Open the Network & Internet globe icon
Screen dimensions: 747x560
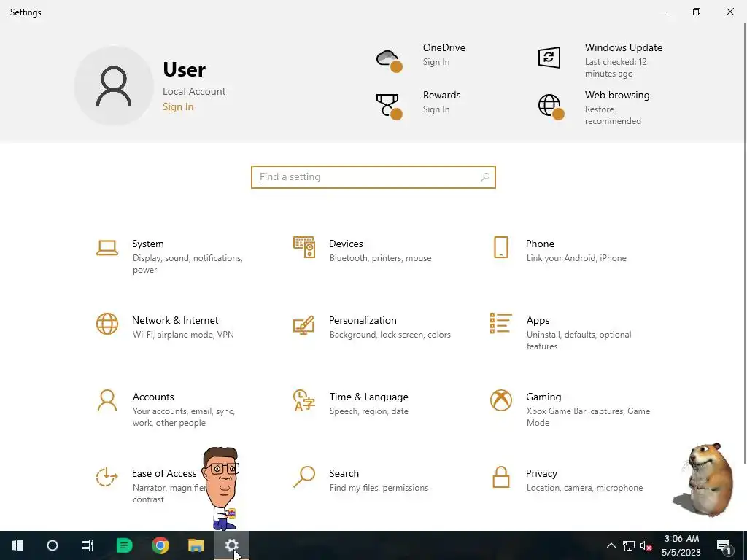(x=107, y=324)
